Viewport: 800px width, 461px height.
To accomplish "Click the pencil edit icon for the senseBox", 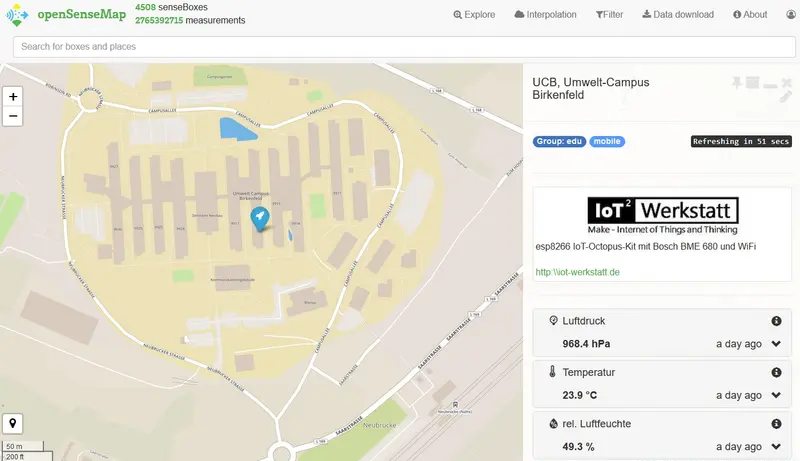I will coord(786,97).
